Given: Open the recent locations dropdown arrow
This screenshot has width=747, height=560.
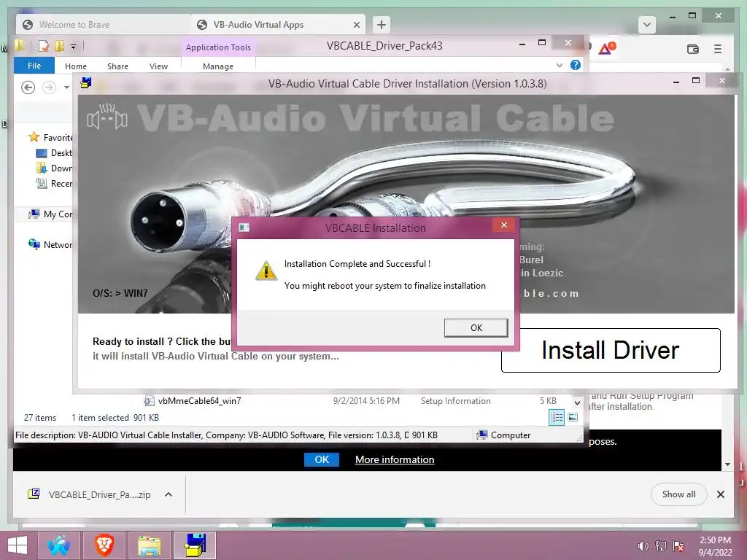Looking at the screenshot, I should [x=66, y=87].
